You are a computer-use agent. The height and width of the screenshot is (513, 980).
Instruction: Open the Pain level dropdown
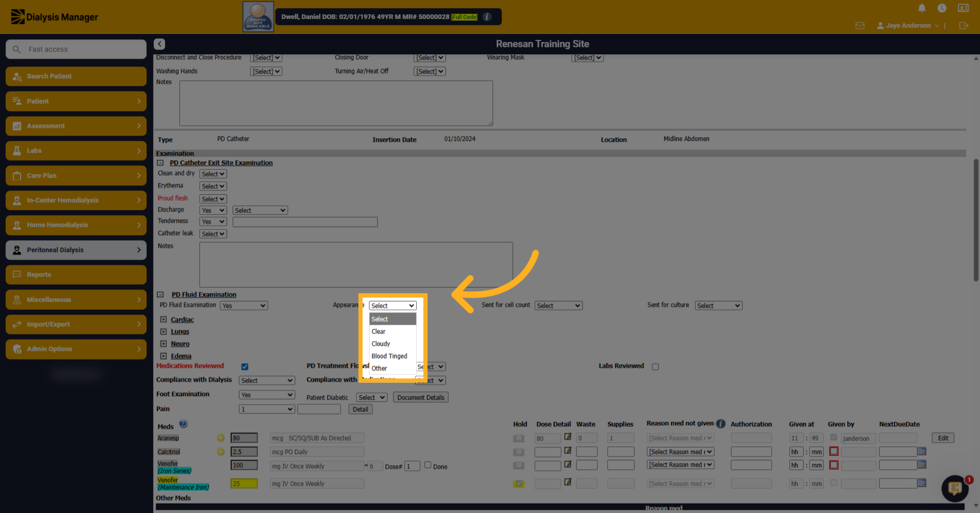point(267,409)
